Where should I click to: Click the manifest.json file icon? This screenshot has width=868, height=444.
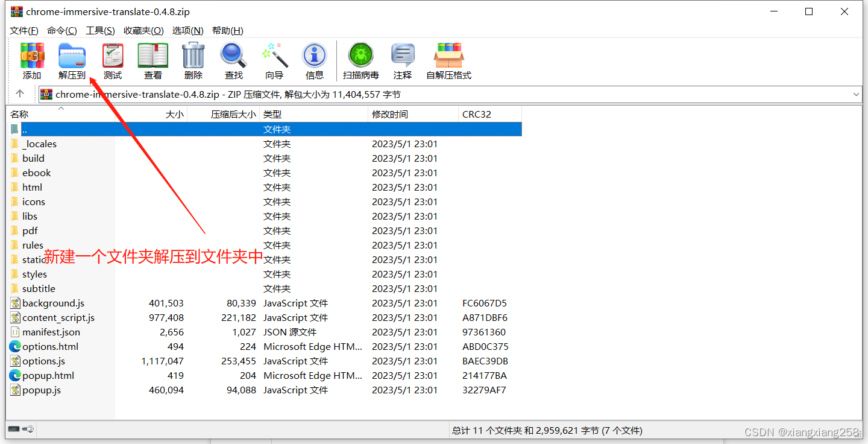(15, 332)
